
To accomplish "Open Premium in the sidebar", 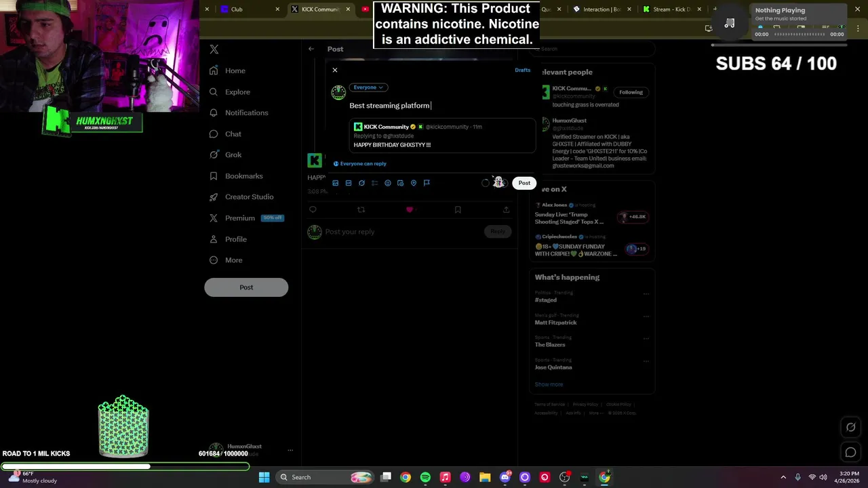I will tap(246, 218).
